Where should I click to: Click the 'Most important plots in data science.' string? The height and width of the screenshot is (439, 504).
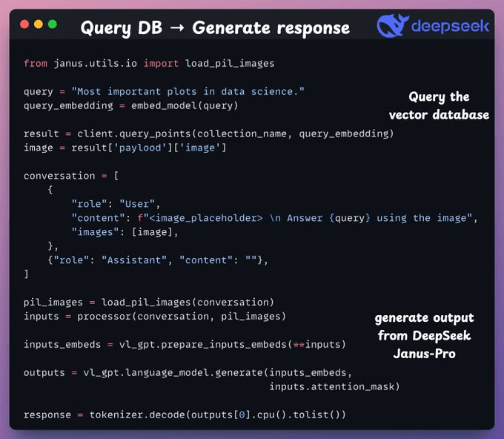188,91
